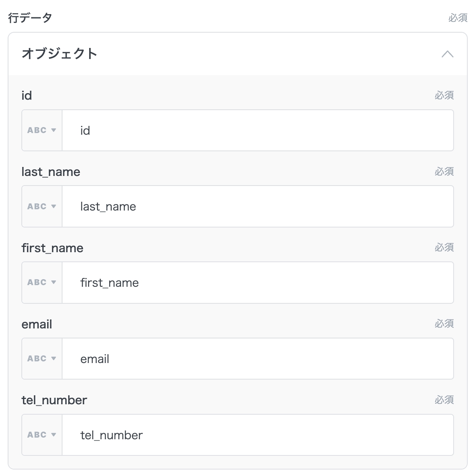Open the ABC type dropdown for id
This screenshot has width=475, height=476.
pos(42,130)
